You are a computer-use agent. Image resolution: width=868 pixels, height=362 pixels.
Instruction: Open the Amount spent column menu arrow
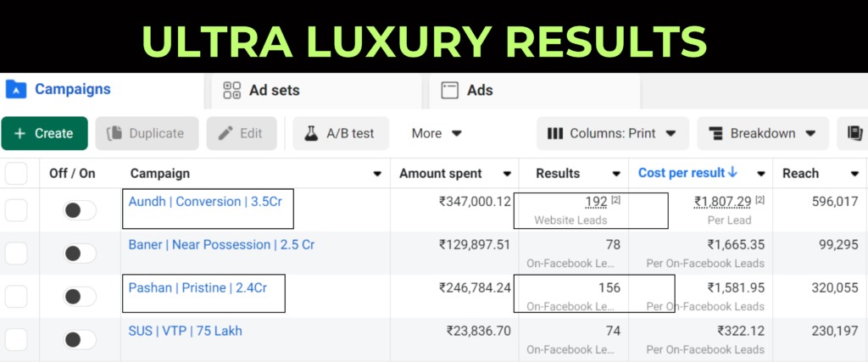[507, 174]
